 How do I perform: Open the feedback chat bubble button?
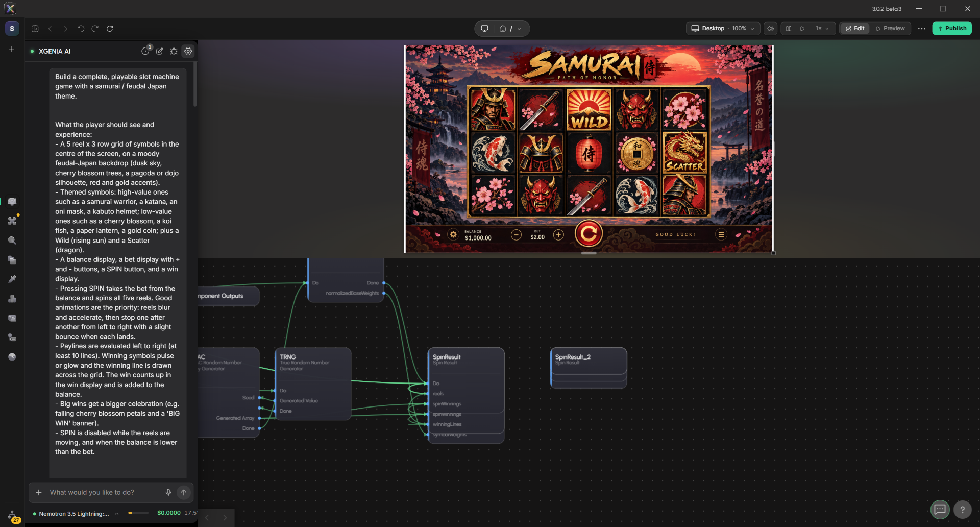(940, 509)
